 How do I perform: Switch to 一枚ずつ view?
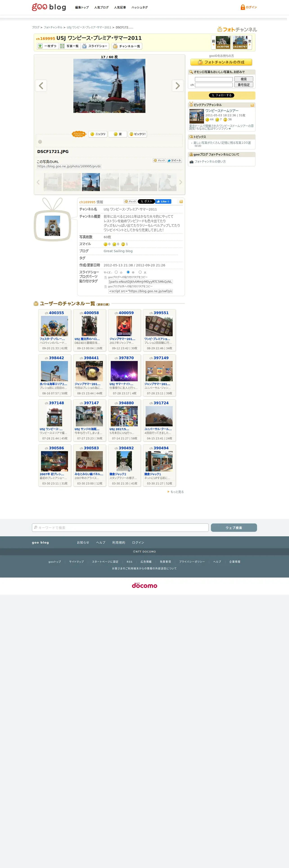pos(47,46)
